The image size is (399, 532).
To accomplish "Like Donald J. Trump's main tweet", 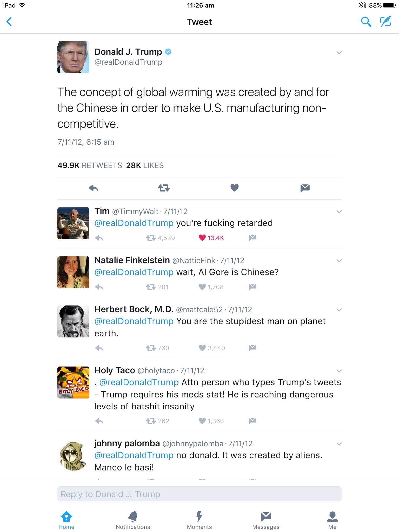I will pyautogui.click(x=234, y=188).
